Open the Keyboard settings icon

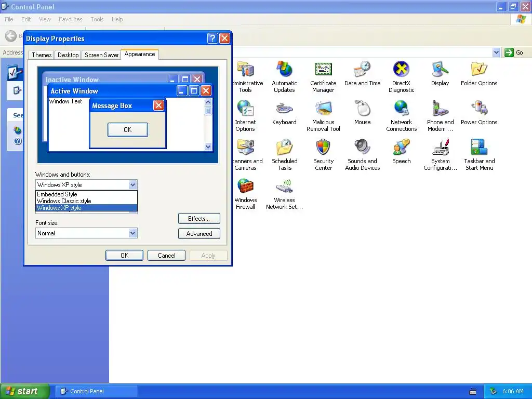pyautogui.click(x=284, y=113)
